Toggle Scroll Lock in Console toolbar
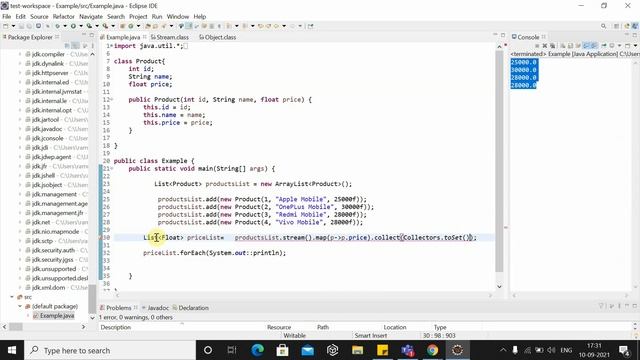This screenshot has width=640, height=360. point(570,46)
